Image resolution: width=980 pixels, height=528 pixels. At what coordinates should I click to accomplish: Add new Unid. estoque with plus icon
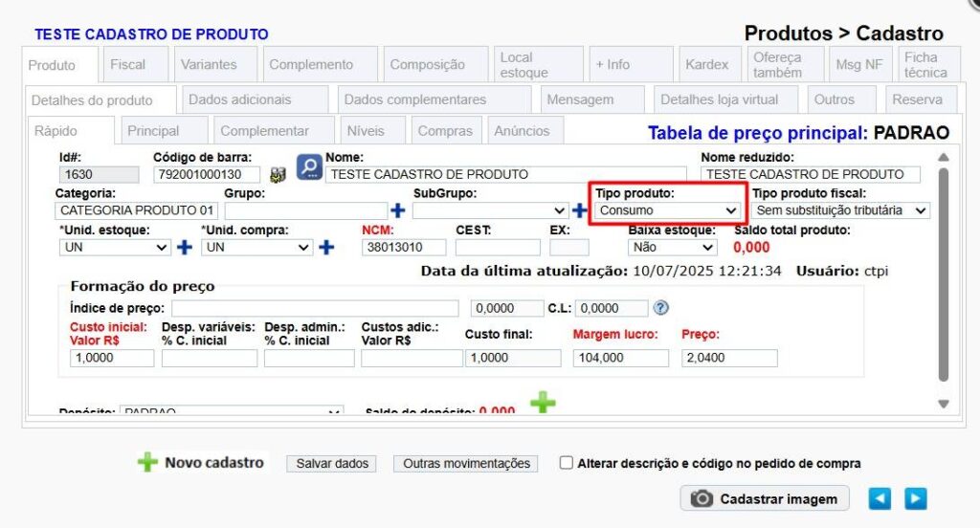(185, 247)
